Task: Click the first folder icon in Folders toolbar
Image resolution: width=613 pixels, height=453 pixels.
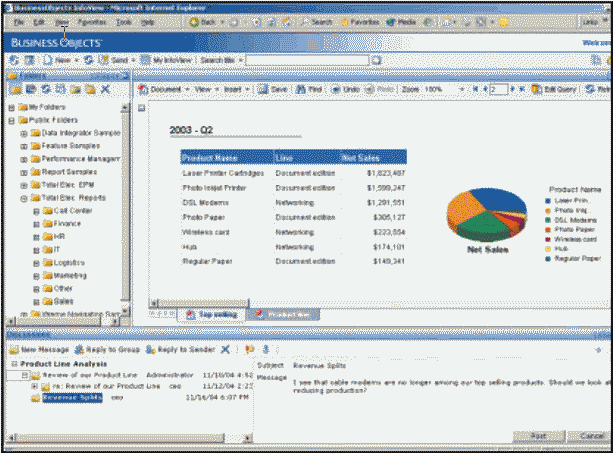Action: 16,90
